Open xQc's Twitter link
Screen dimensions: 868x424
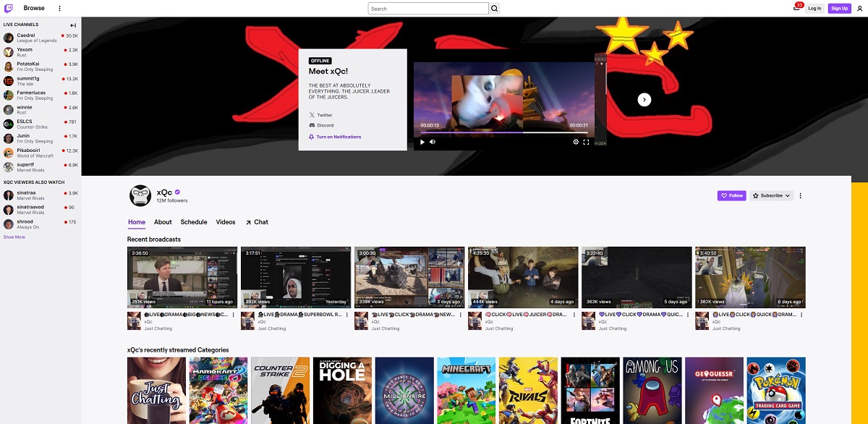[320, 115]
